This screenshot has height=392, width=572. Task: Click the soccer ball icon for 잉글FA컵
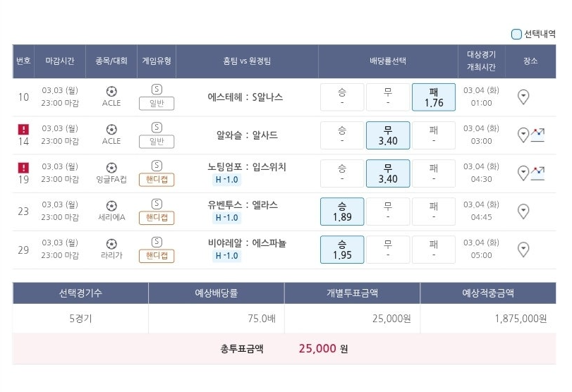coord(111,168)
